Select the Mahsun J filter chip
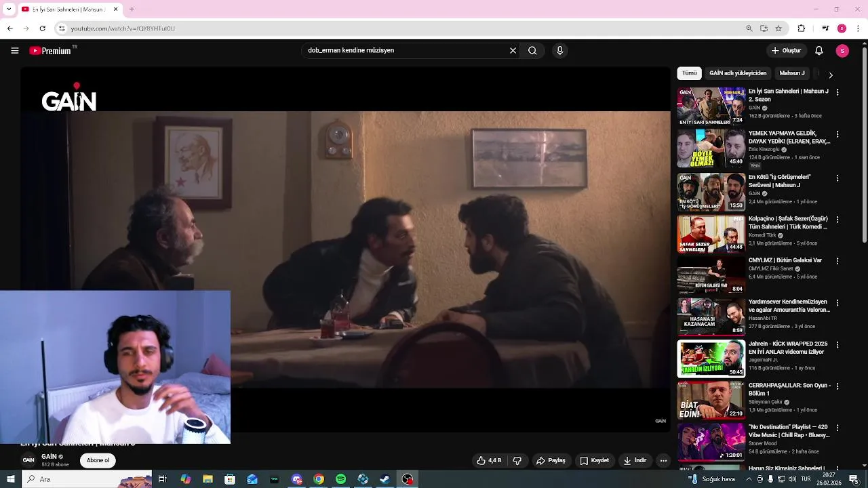 (x=791, y=73)
